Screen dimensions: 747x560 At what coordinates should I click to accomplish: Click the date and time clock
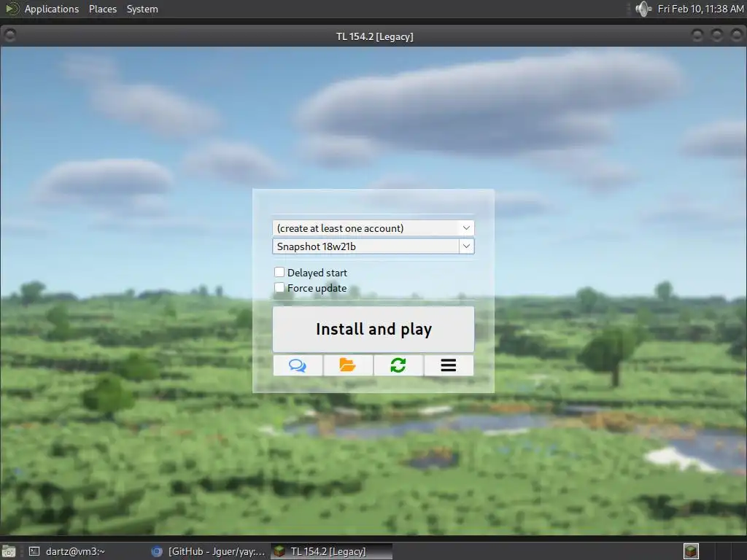click(700, 9)
